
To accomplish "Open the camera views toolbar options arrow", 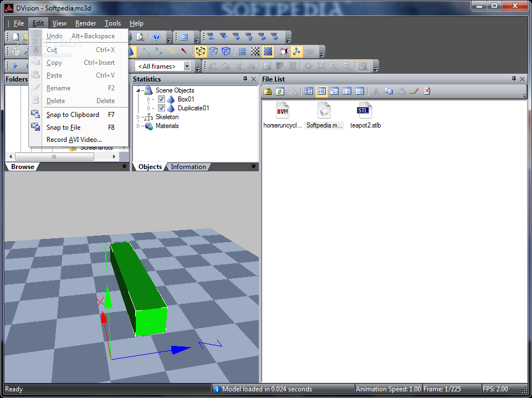I will 288,40.
